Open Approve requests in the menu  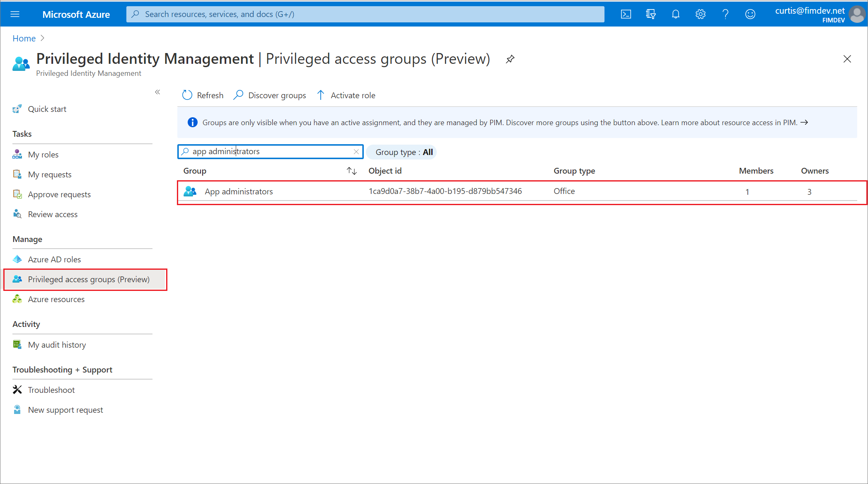click(59, 194)
